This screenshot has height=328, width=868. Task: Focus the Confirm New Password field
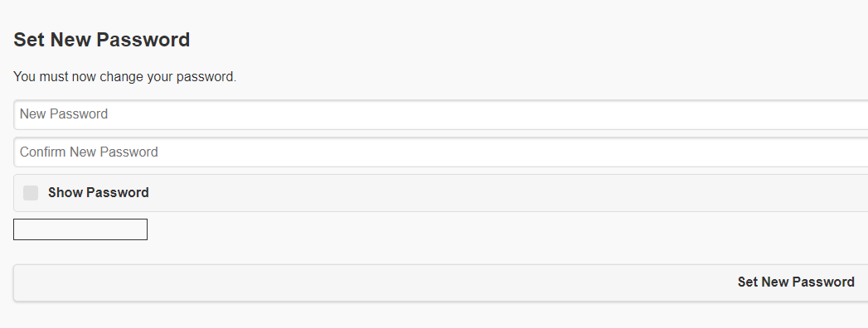pyautogui.click(x=441, y=152)
